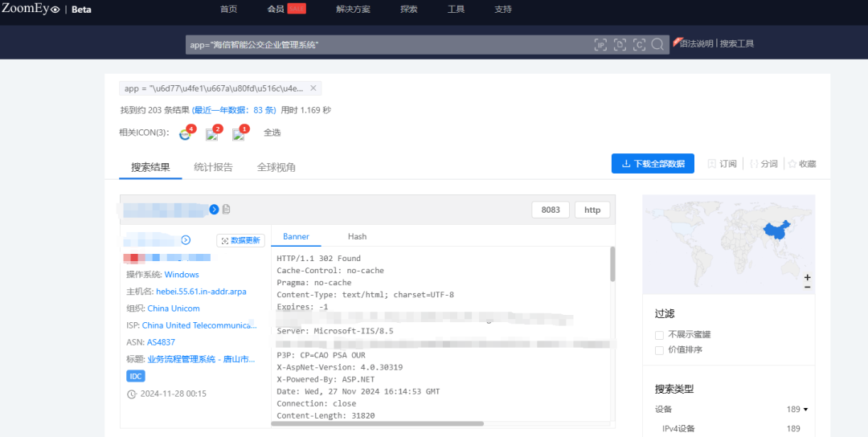Click the clock icon by 2024-11-28 00:15
868x437 pixels.
[131, 394]
